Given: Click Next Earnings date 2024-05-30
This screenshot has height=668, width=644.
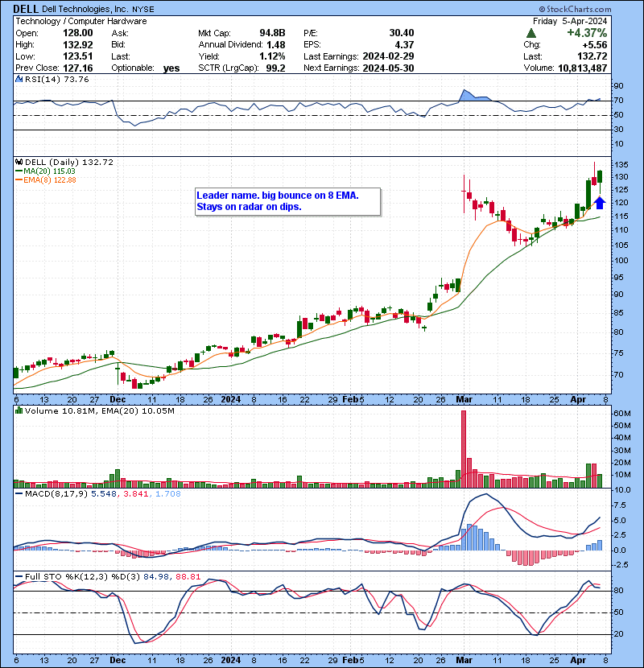Looking at the screenshot, I should coord(388,68).
